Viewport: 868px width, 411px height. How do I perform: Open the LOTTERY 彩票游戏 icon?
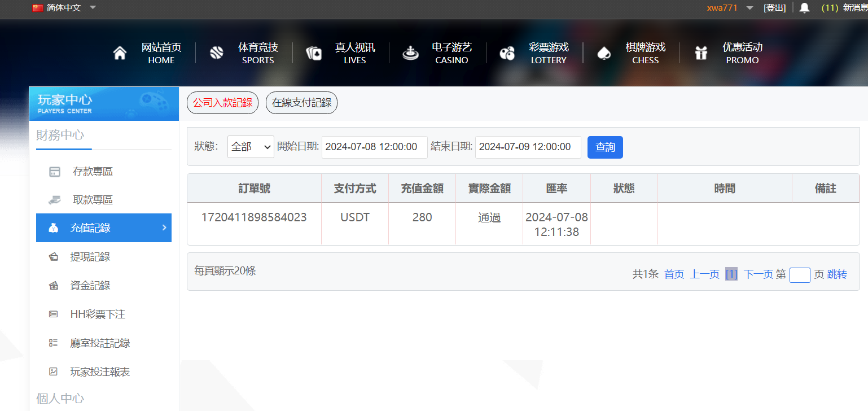point(507,53)
